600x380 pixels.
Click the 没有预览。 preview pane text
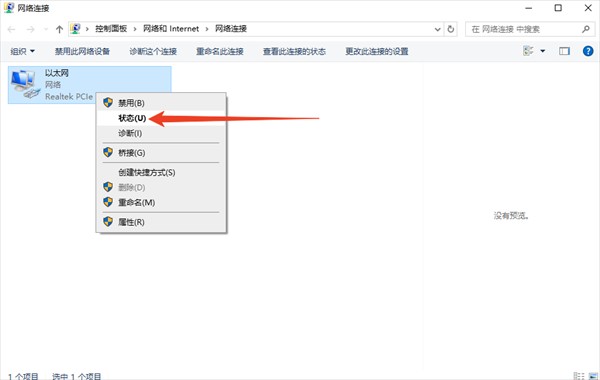tap(511, 216)
